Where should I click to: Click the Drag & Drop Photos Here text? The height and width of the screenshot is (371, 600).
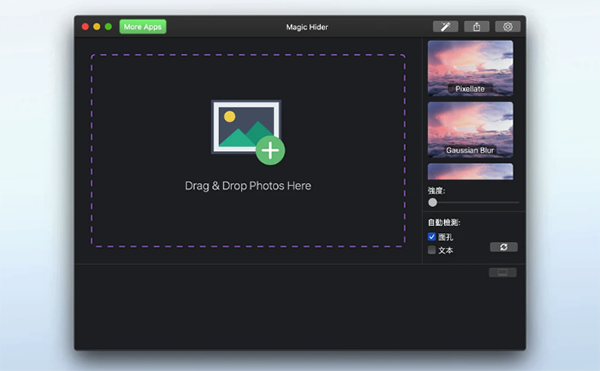coord(248,186)
